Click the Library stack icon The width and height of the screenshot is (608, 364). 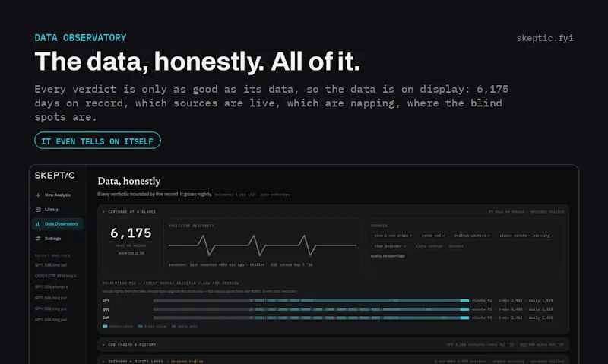[x=38, y=209]
